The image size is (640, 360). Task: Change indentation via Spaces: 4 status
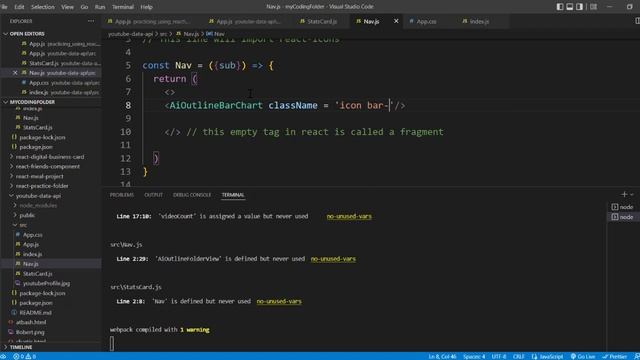point(474,356)
